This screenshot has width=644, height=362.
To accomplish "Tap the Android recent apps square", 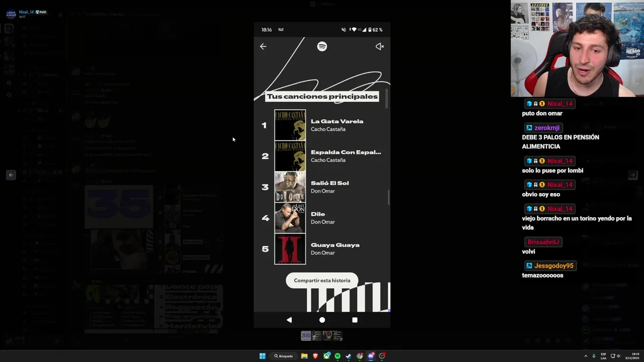I will (x=355, y=320).
